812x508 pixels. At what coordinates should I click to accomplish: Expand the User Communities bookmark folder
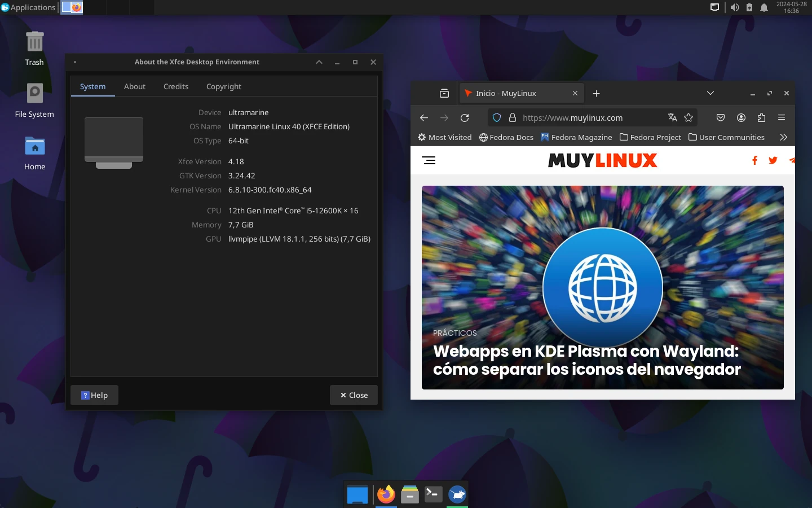[x=726, y=137]
